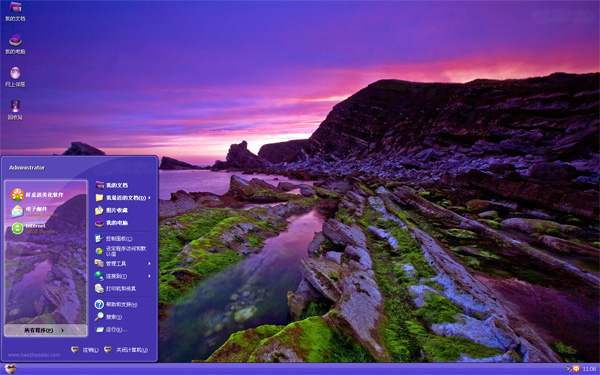Launch the orange desktop beautify software

click(38, 195)
